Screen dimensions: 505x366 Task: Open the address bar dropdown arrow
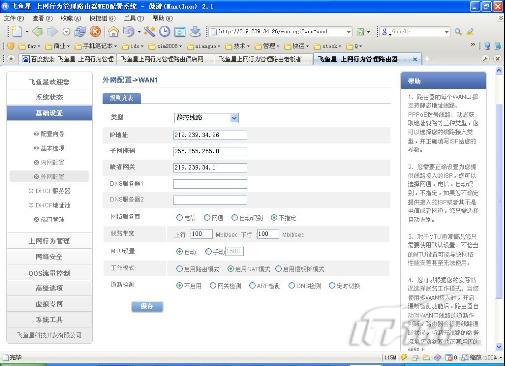click(349, 32)
